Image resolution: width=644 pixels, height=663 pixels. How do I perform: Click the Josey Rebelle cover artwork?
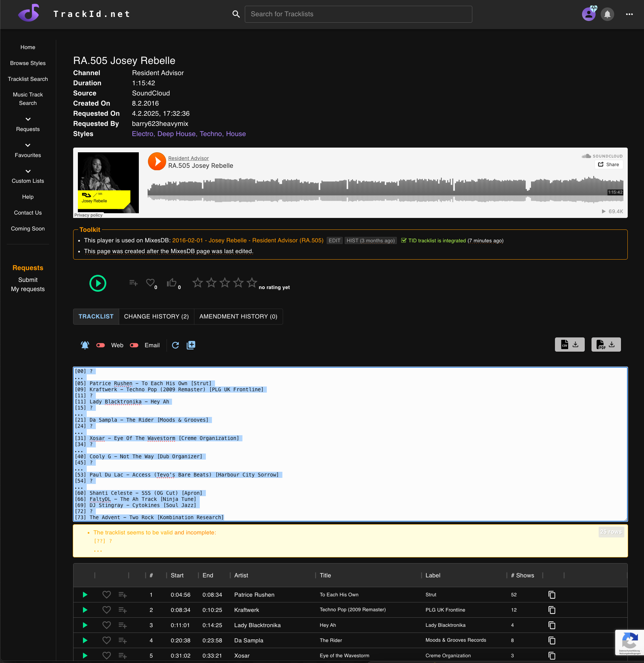(x=108, y=183)
